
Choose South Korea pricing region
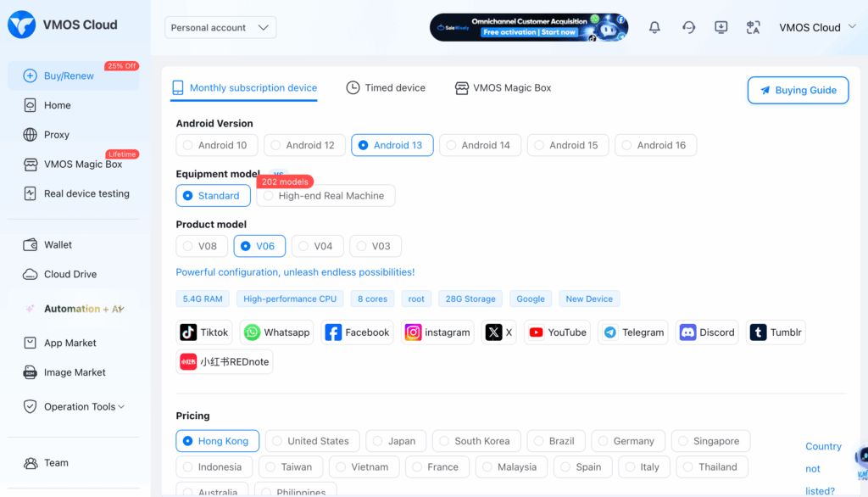tap(476, 441)
